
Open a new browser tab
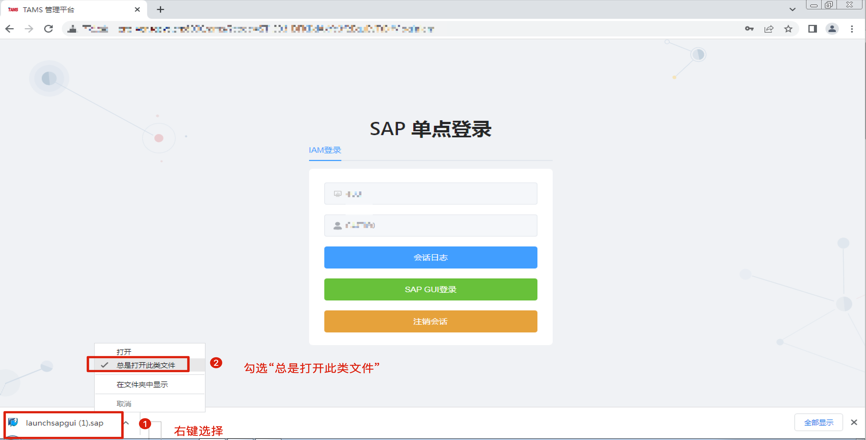(160, 9)
